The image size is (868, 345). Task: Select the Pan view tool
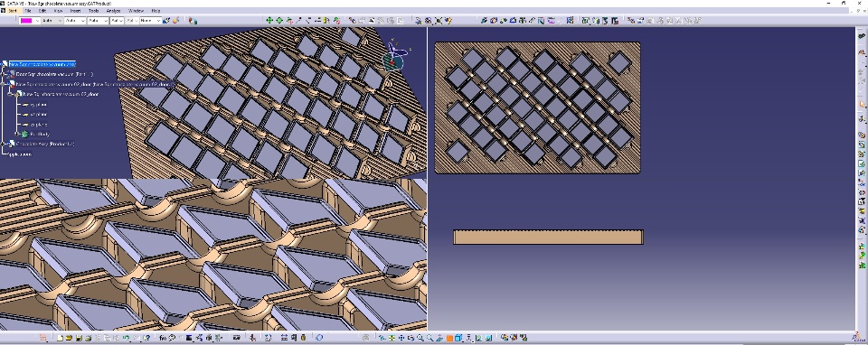click(x=401, y=337)
